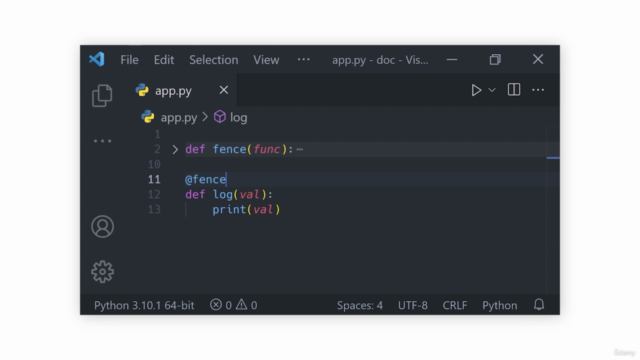640x360 pixels.
Task: Select Python 3.10.1 64-bit interpreter
Action: [x=144, y=305]
